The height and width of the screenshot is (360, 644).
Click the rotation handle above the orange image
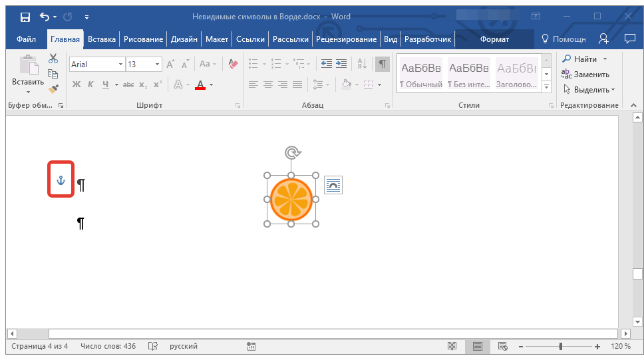[x=291, y=153]
